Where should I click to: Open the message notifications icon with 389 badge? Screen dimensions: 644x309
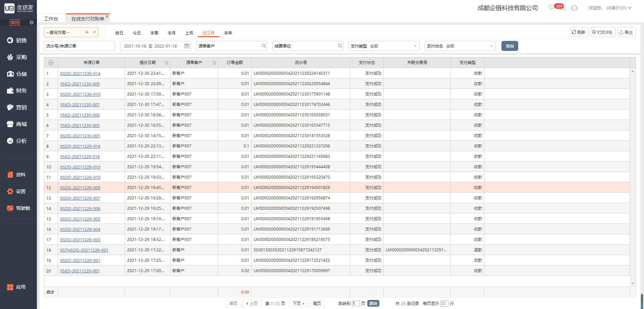coord(551,7)
